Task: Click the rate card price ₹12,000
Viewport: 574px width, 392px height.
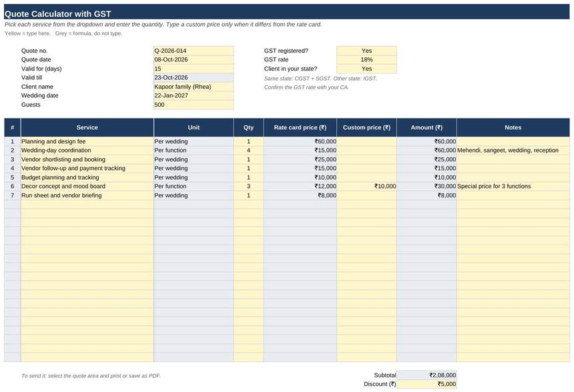Action: pyautogui.click(x=300, y=186)
